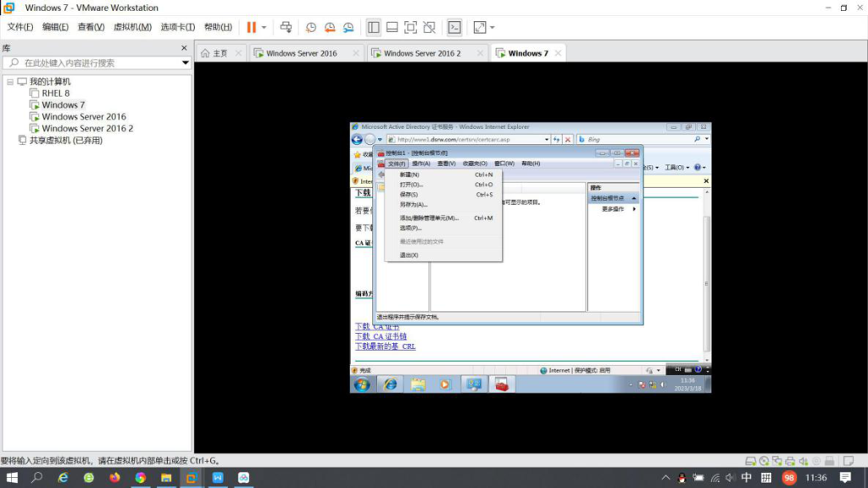Choose 退出(X) from the file menu

pyautogui.click(x=444, y=255)
